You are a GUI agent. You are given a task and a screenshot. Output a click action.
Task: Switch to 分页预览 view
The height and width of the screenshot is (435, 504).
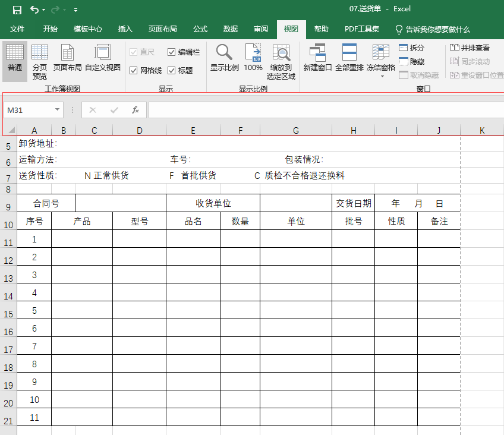[39, 58]
